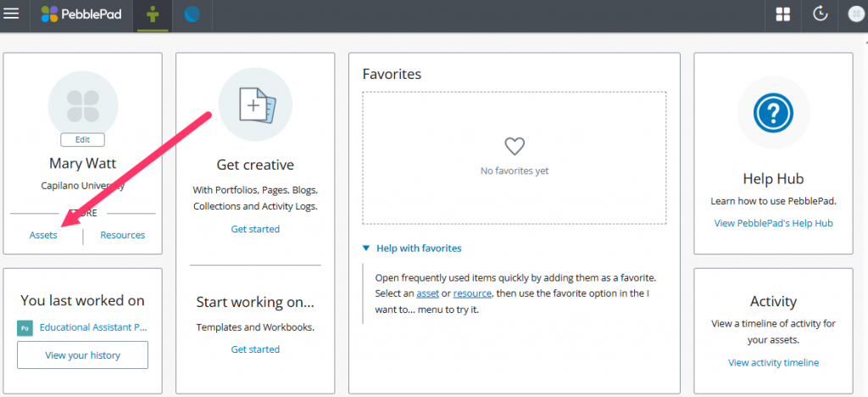Open the View activity timeline link
The height and width of the screenshot is (397, 868).
tap(773, 363)
